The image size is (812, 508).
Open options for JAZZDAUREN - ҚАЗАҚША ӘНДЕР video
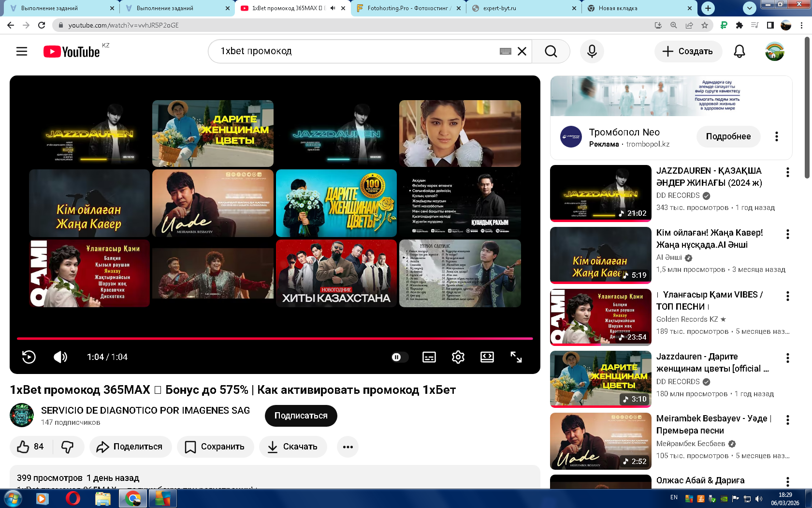point(788,172)
